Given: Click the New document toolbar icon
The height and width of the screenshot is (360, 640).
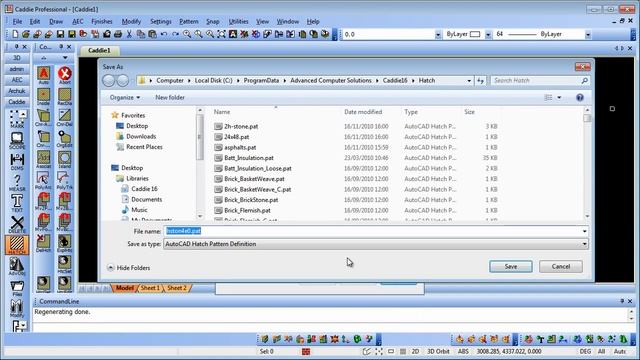Looking at the screenshot, I should pyautogui.click(x=15, y=34).
